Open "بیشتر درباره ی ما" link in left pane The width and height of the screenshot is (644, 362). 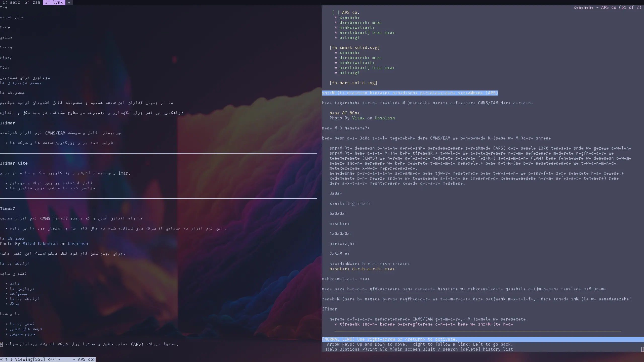pyautogui.click(x=21, y=83)
